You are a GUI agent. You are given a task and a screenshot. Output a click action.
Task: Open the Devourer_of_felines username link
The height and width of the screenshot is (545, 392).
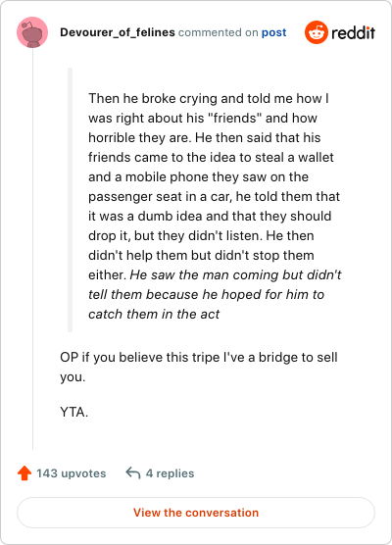[118, 32]
